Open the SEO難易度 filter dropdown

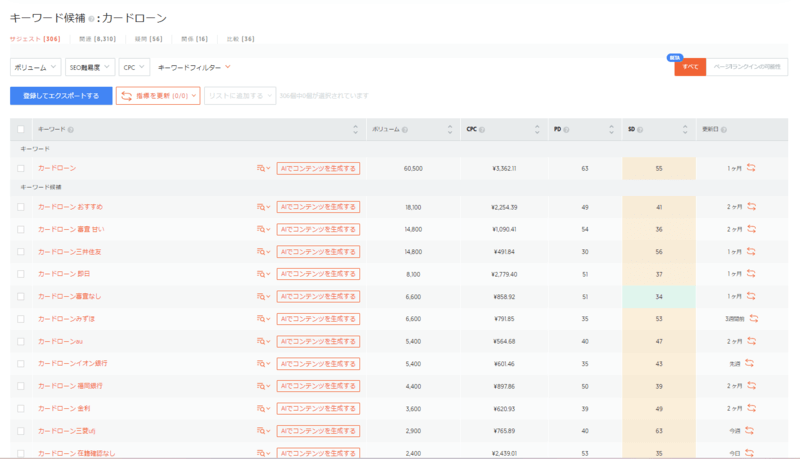[90, 67]
